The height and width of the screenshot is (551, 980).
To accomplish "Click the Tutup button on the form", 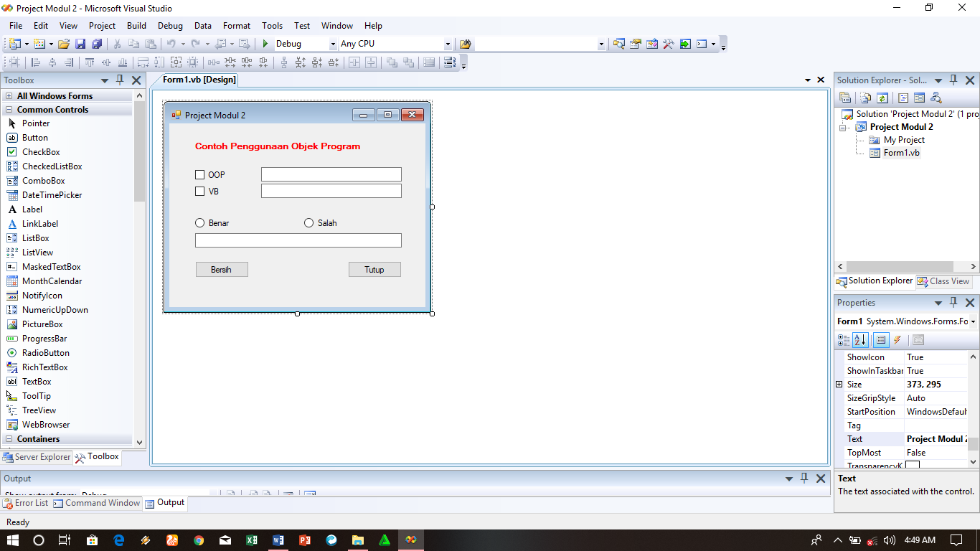I will (374, 269).
